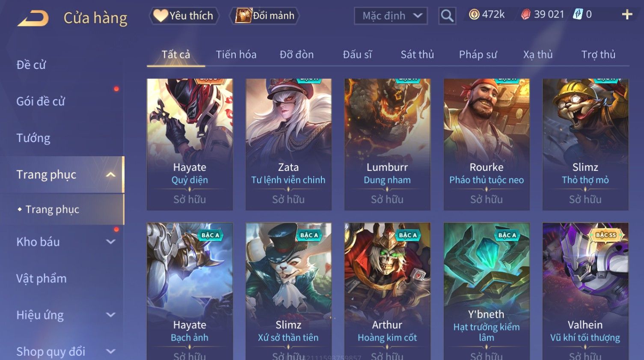The image size is (644, 360).
Task: Select the Zata Tư lệnh viễn chinh skin
Action: (x=288, y=144)
